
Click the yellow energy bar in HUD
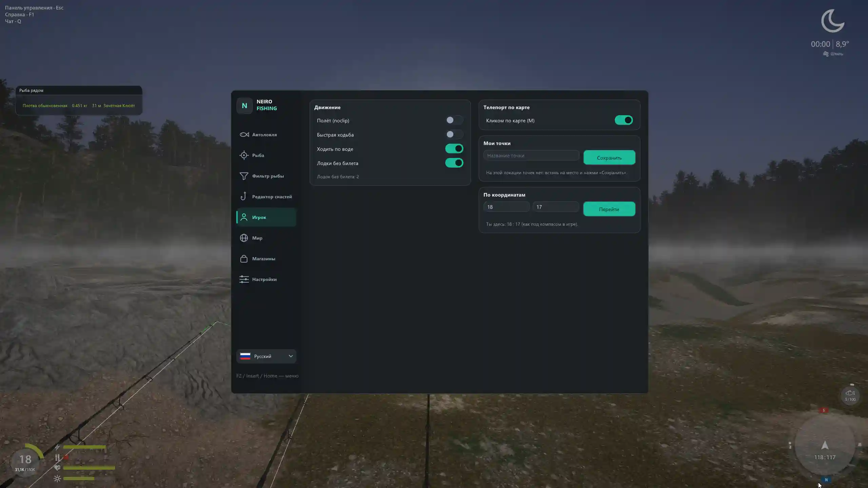point(84,447)
